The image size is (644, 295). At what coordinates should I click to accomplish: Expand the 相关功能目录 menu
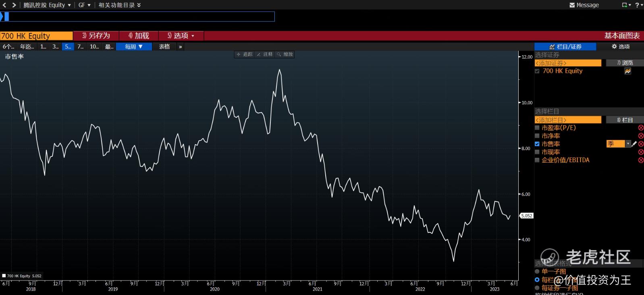(x=120, y=5)
